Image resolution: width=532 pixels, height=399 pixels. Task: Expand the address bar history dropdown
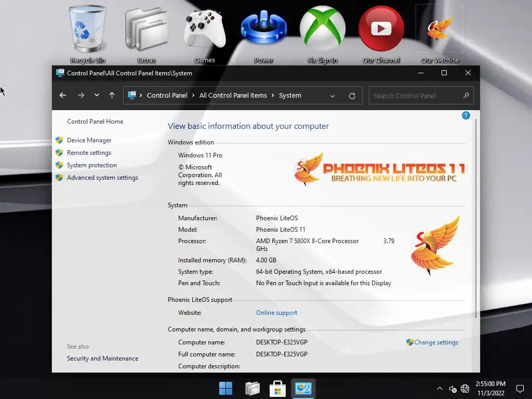[332, 96]
